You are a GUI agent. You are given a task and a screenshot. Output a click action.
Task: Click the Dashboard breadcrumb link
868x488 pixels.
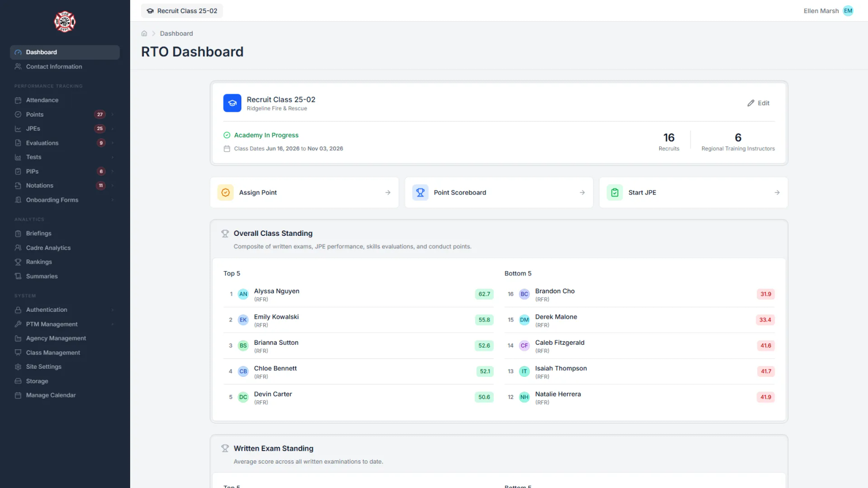176,34
